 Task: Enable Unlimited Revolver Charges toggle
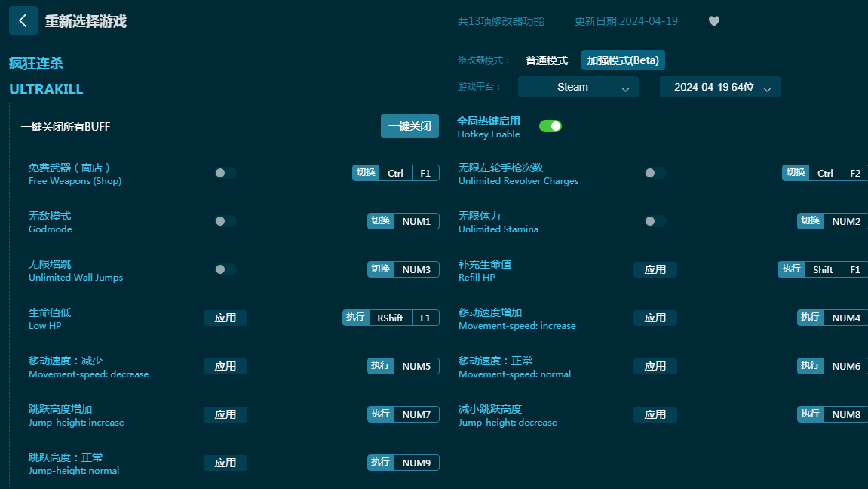coord(655,173)
